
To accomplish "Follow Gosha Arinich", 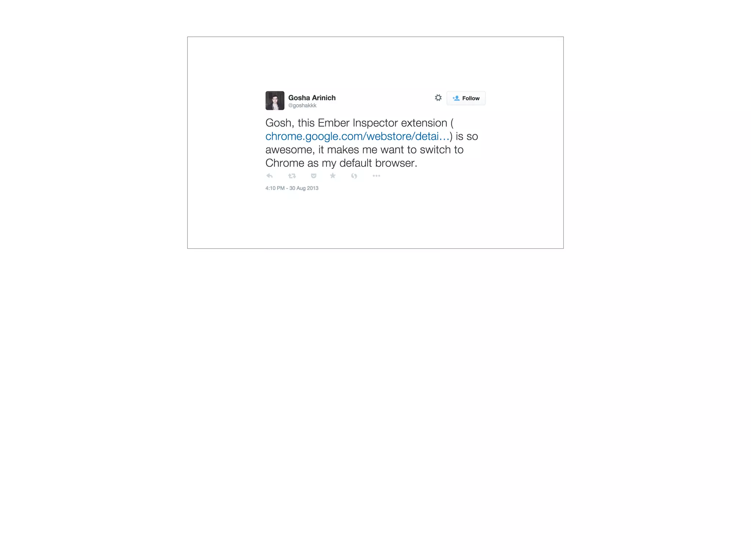I will (x=466, y=98).
